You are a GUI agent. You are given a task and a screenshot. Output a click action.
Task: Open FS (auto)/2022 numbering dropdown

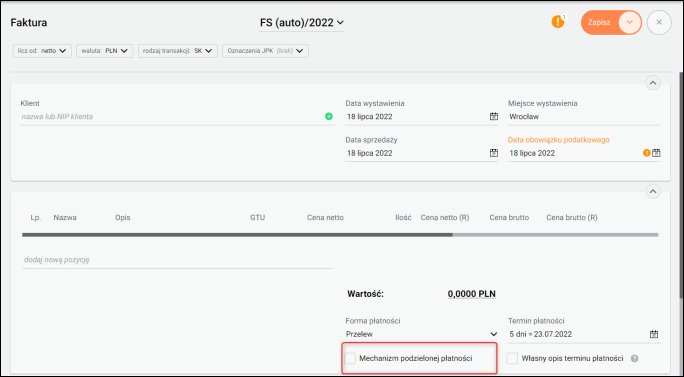[302, 23]
